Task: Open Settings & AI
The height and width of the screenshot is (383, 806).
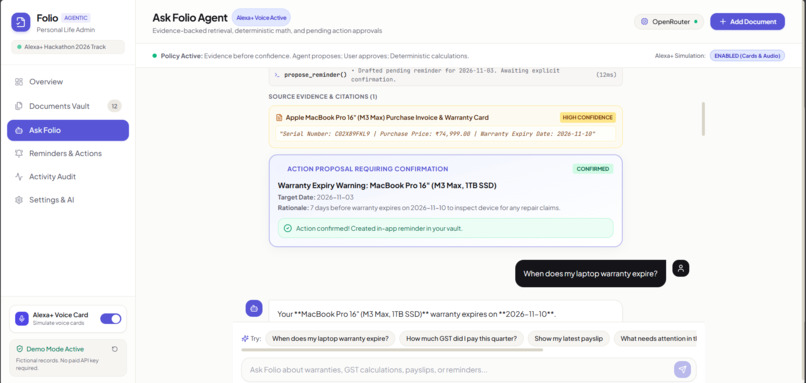Action: 68,199
